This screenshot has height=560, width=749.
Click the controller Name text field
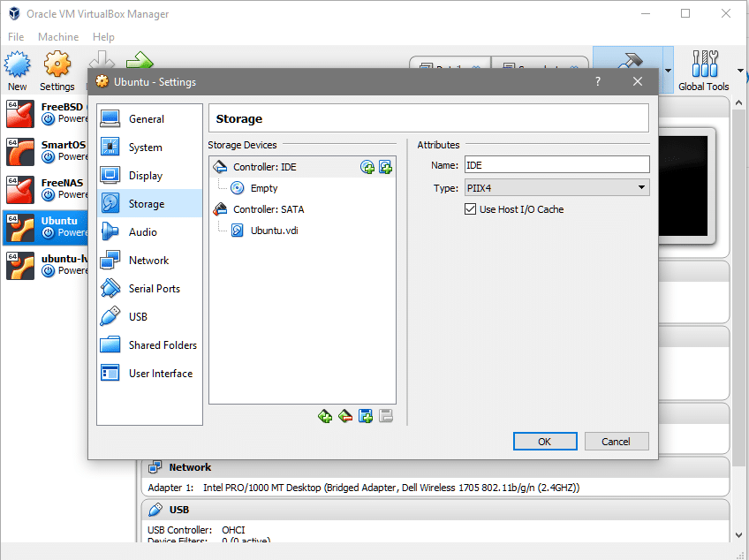556,165
